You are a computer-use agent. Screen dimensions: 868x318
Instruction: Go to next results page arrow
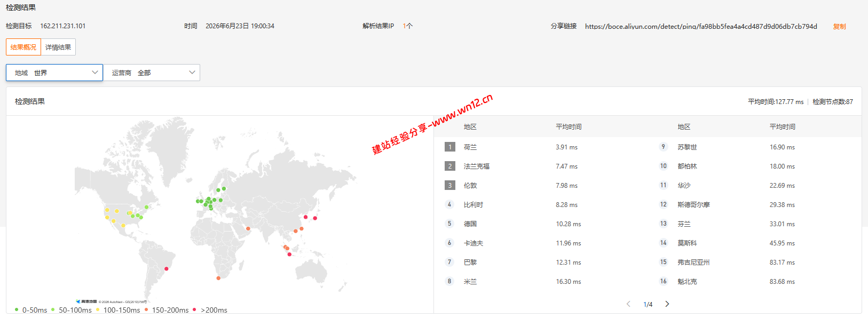[667, 304]
